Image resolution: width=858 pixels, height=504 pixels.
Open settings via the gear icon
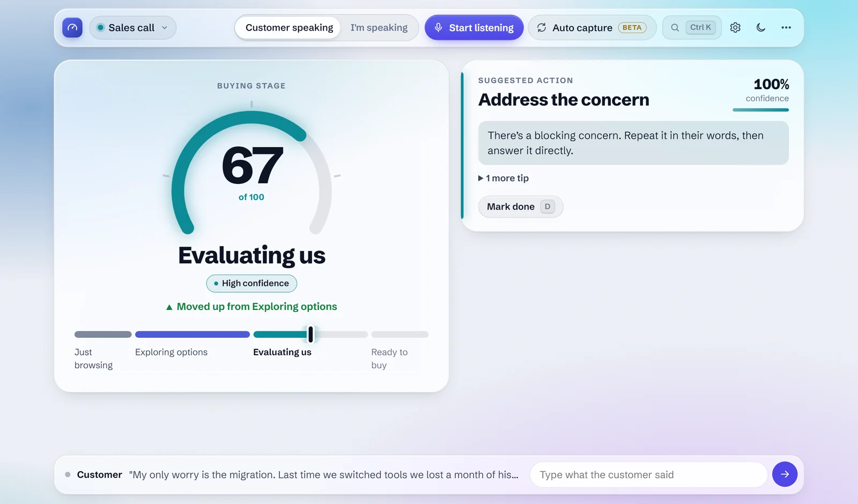point(735,27)
